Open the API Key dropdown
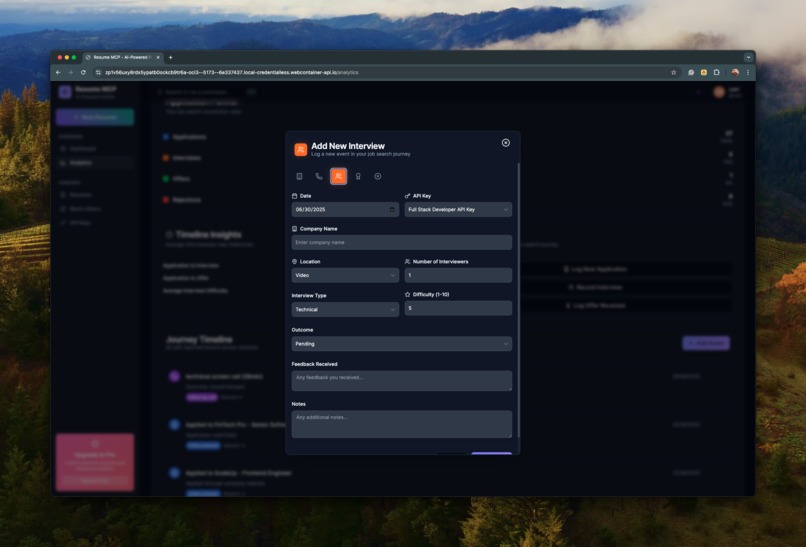The height and width of the screenshot is (547, 806). pyautogui.click(x=458, y=210)
